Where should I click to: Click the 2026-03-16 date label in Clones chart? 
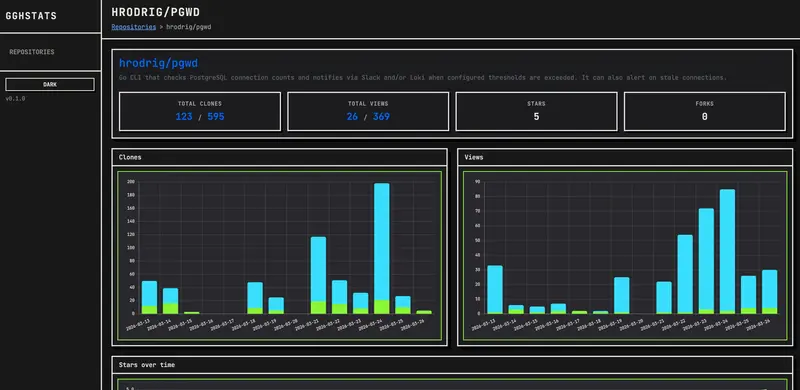coord(203,325)
